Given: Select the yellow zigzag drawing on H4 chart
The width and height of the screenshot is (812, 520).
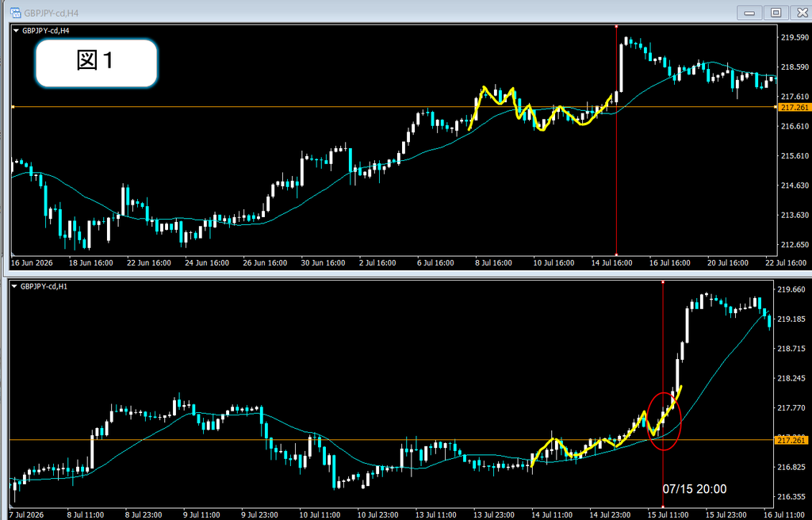Looking at the screenshot, I should tap(541, 109).
